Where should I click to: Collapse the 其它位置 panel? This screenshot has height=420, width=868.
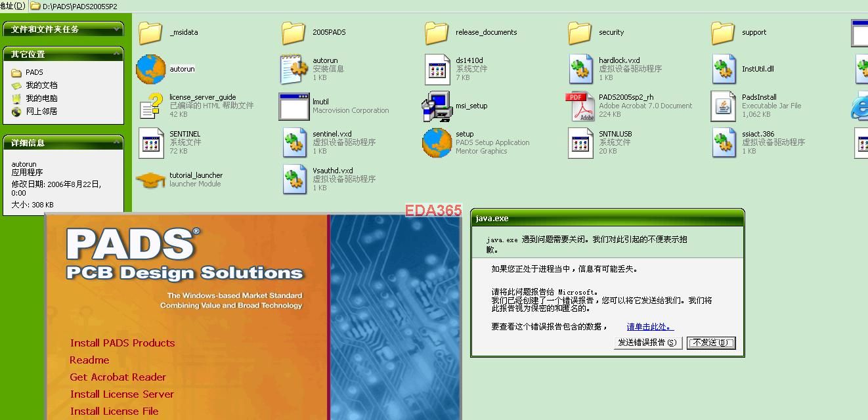pos(117,54)
